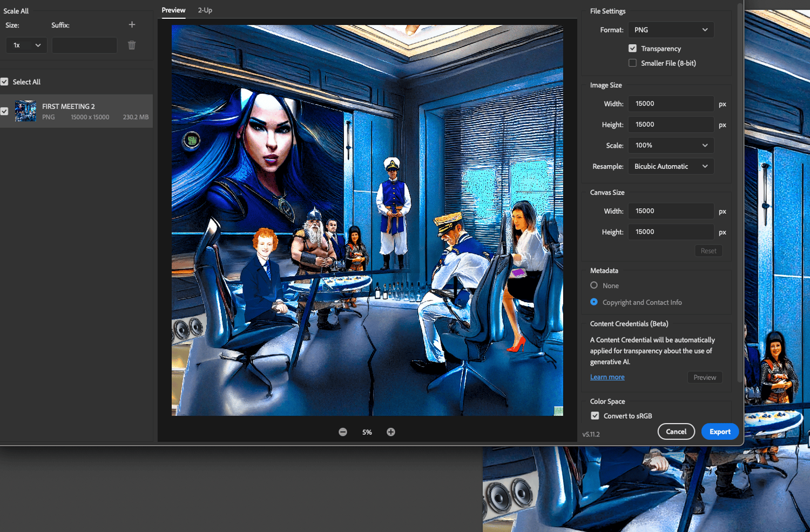The image size is (810, 532).
Task: Toggle Convert to sRGB checkbox
Action: [595, 416]
